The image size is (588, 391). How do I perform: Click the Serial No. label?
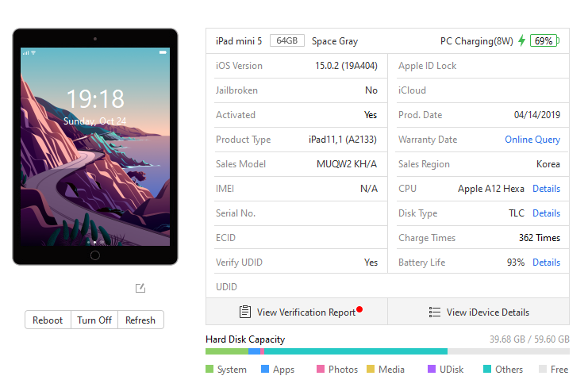pos(236,213)
